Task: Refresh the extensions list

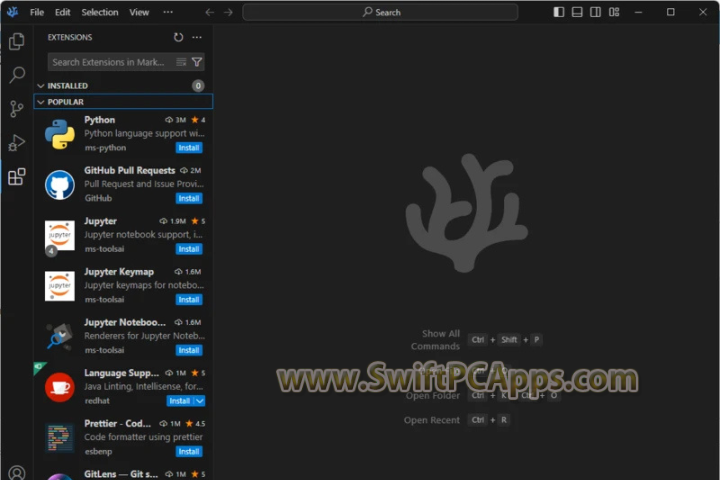Action: pyautogui.click(x=178, y=37)
